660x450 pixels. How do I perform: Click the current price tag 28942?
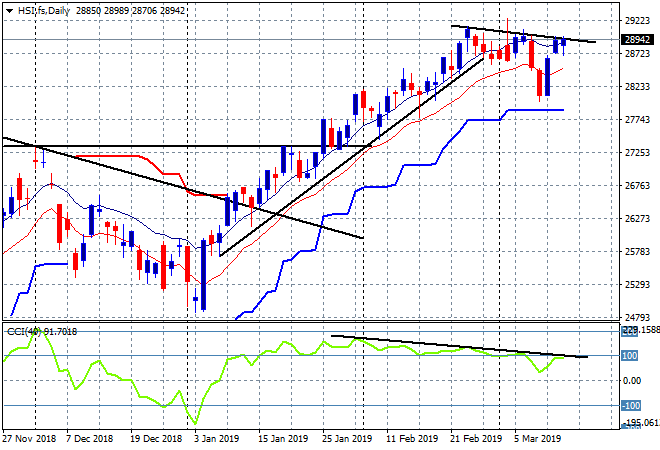638,40
